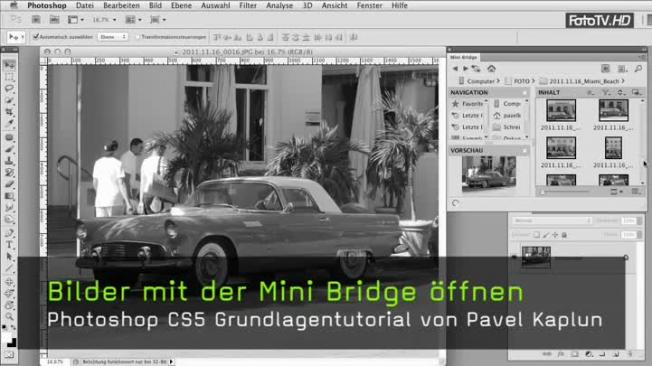Screen dimensions: 652x366
Task: Click the VORSCHAU preview image
Action: pos(489,173)
